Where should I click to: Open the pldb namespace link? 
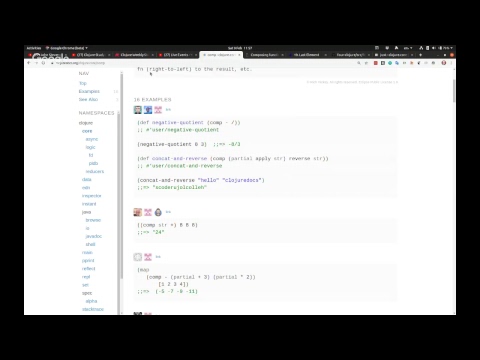(x=93, y=163)
